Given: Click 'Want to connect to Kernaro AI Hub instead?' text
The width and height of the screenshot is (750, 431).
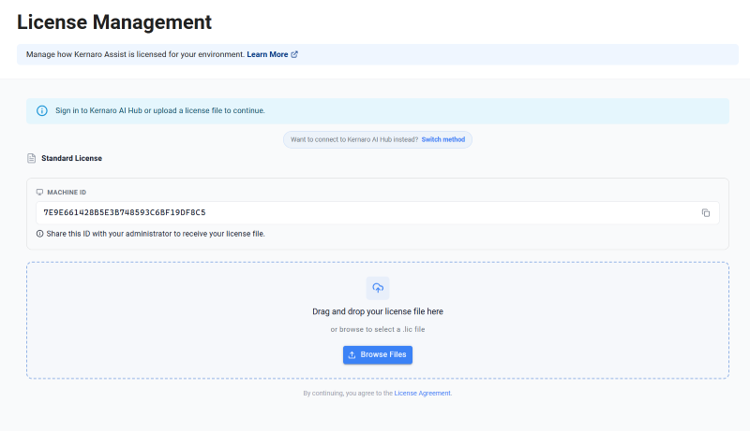Looking at the screenshot, I should [354, 140].
